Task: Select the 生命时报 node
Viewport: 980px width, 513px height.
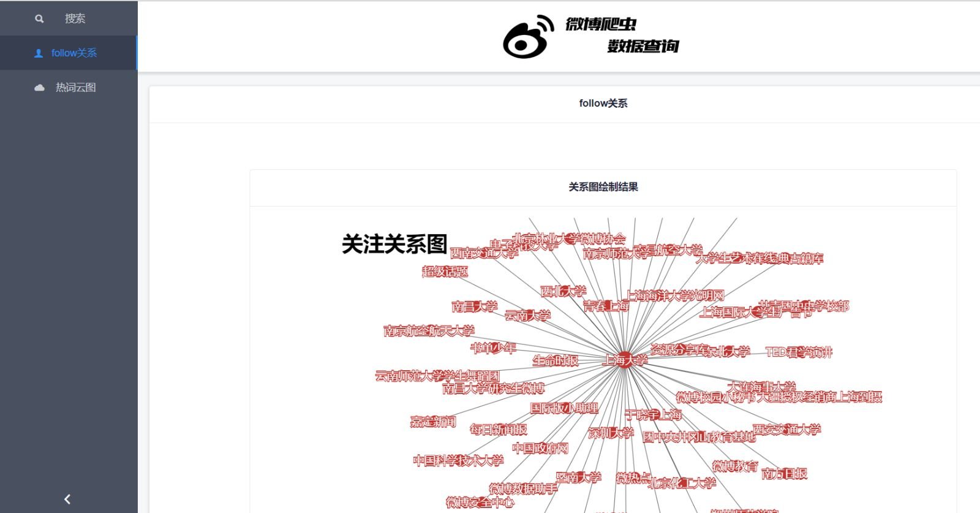Action: [x=556, y=361]
